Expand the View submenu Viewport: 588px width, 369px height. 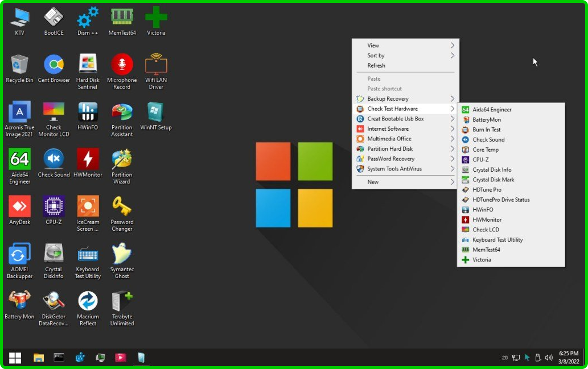(405, 45)
